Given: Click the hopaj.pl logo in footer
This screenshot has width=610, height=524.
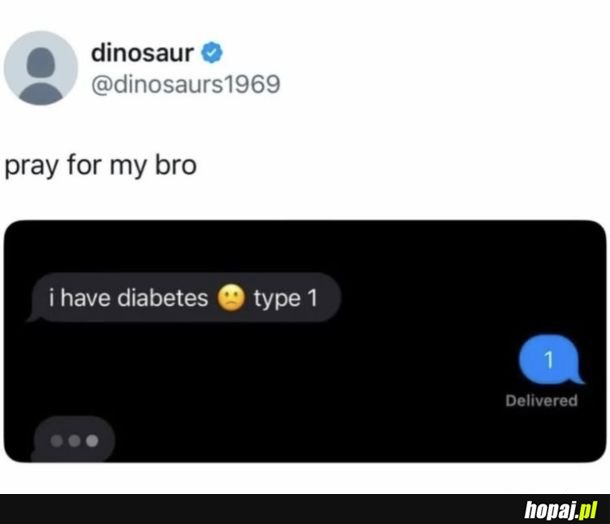Looking at the screenshot, I should (x=561, y=510).
